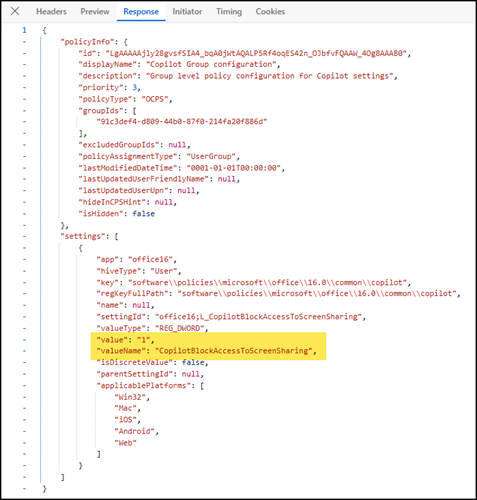Collapse the applicablePlatforms array fold marker

[x=24, y=386]
